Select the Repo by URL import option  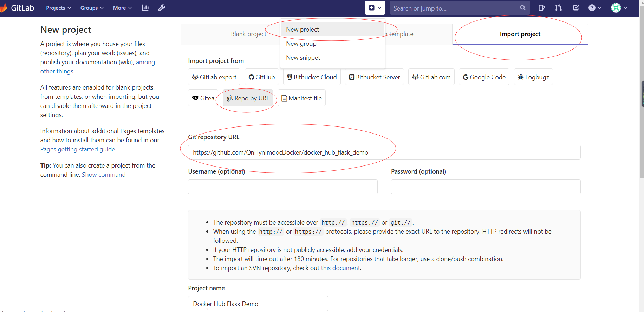[x=248, y=98]
